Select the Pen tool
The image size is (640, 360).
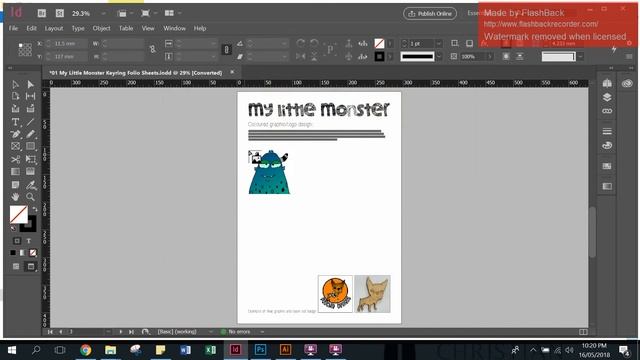[x=16, y=134]
